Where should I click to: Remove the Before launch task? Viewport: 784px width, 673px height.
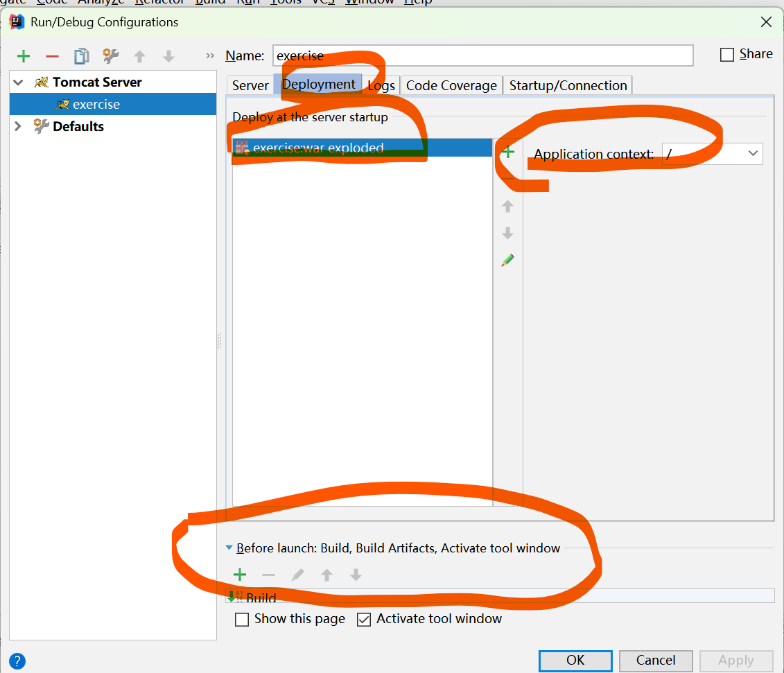pyautogui.click(x=268, y=575)
